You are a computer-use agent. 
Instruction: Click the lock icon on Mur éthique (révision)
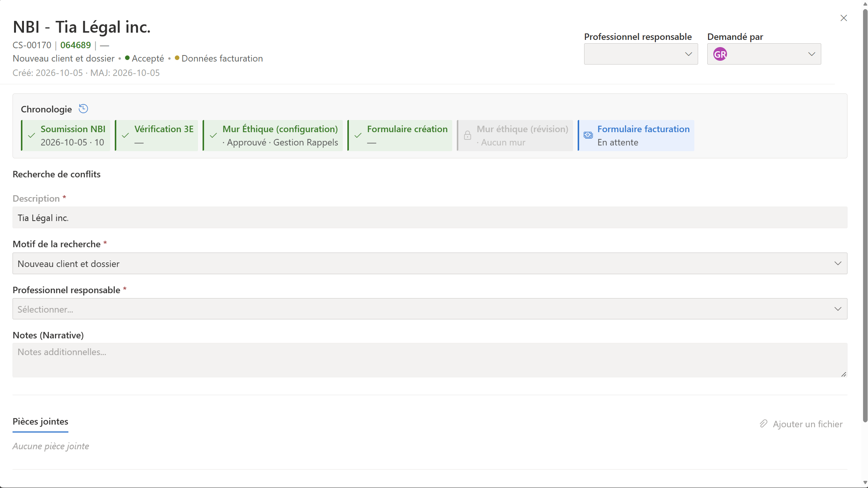point(467,135)
